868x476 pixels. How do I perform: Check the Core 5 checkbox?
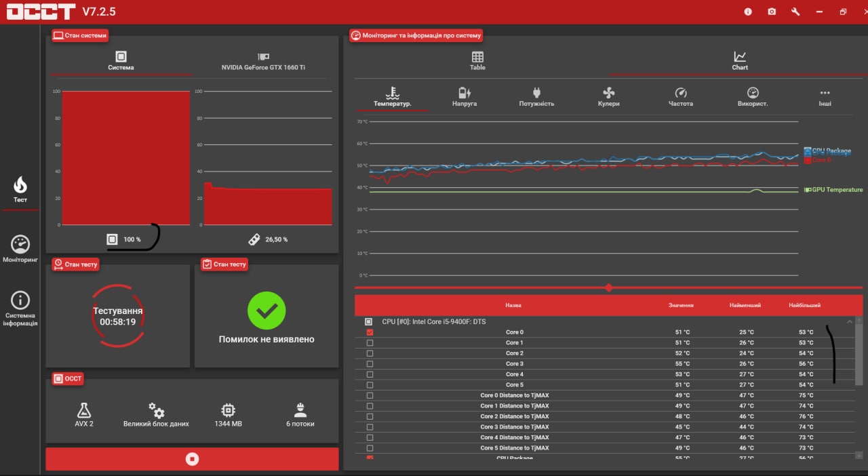(x=370, y=385)
